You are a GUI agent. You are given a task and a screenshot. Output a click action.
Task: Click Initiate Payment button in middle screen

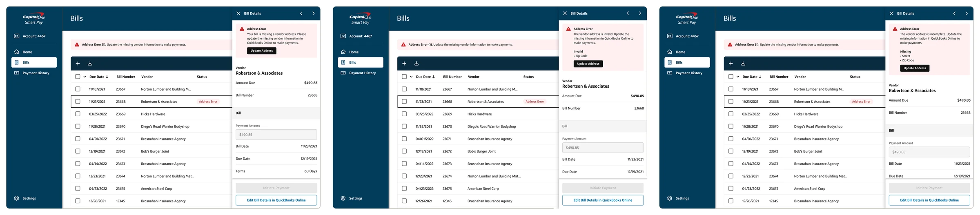click(603, 188)
